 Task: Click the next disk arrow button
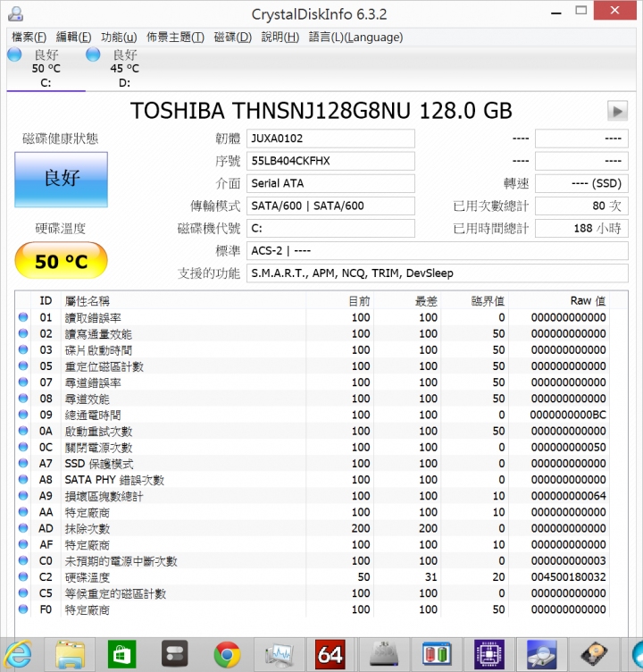pyautogui.click(x=617, y=112)
